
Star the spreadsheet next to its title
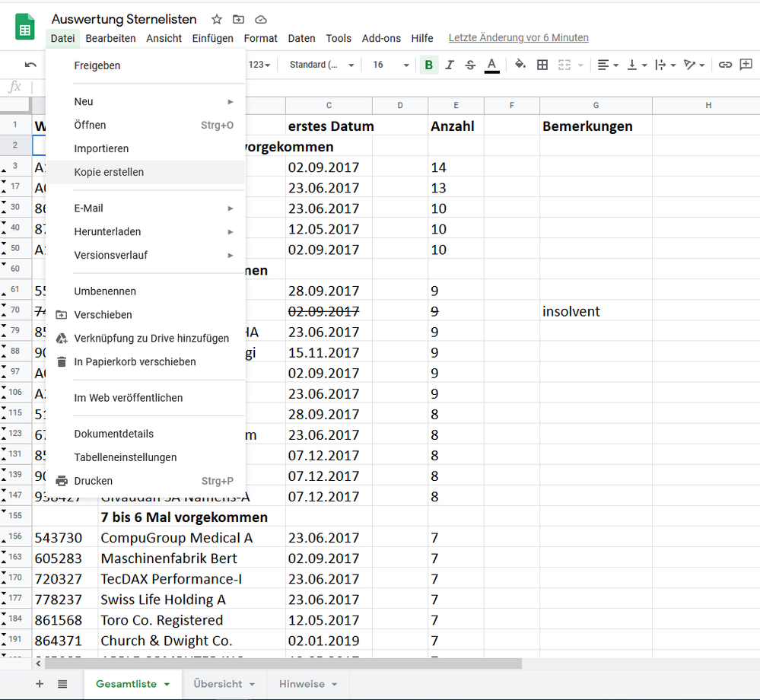coord(218,19)
